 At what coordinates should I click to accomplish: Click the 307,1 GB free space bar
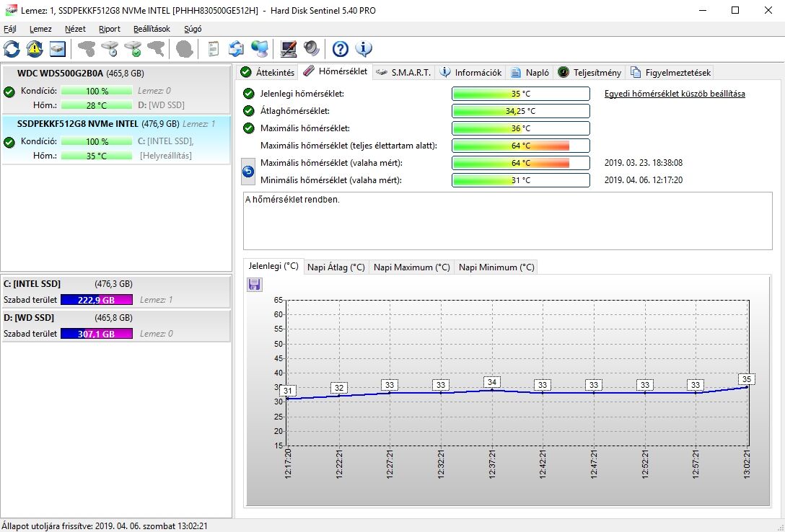[x=97, y=334]
